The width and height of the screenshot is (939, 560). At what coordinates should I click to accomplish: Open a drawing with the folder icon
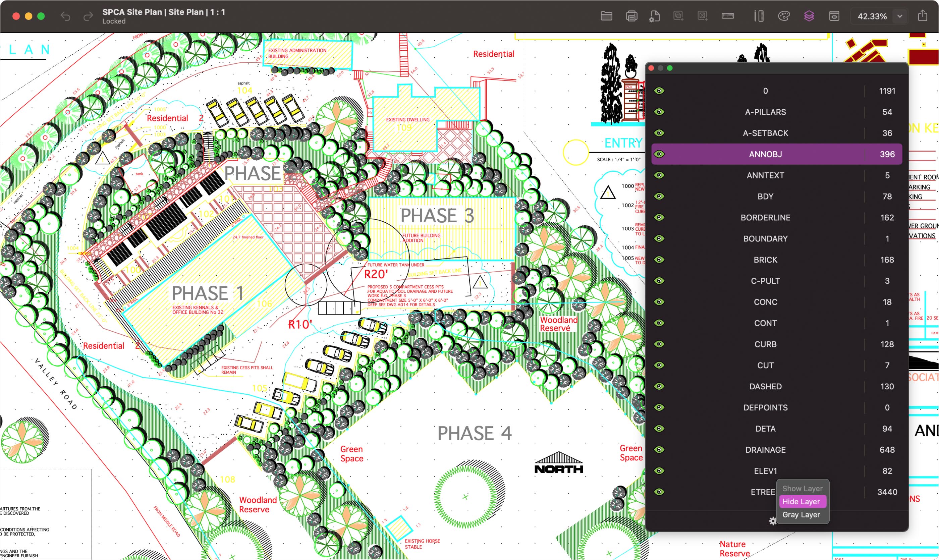click(606, 16)
